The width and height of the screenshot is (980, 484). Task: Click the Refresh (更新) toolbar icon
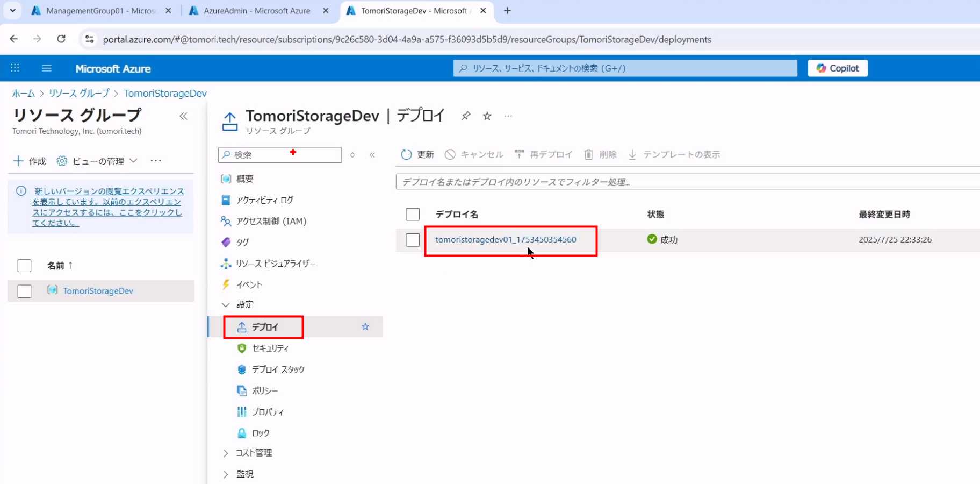click(407, 155)
